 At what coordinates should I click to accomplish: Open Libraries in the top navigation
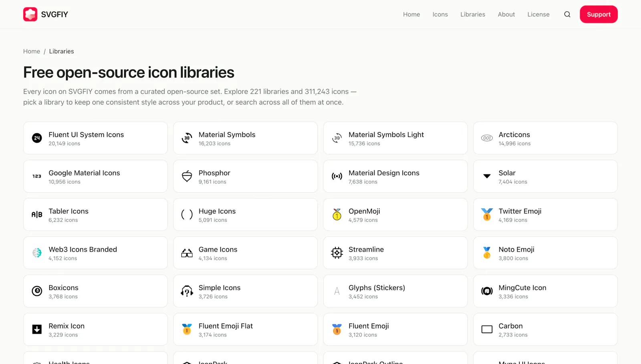473,14
